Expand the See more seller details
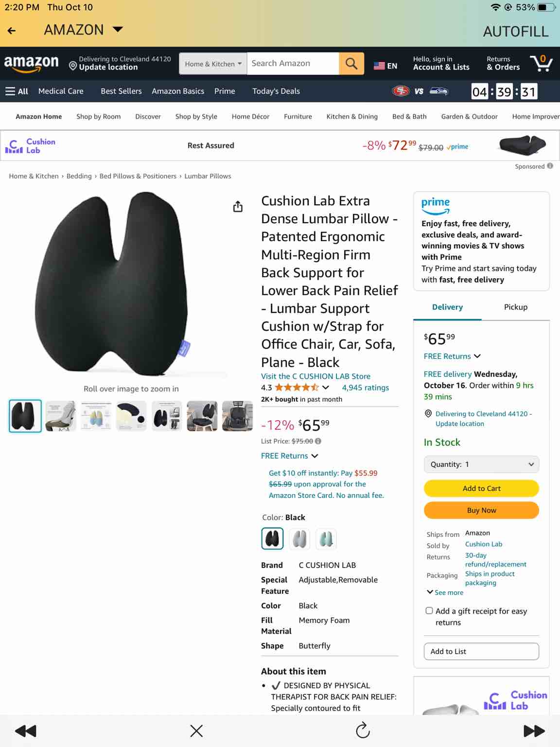The width and height of the screenshot is (560, 747). [x=445, y=592]
